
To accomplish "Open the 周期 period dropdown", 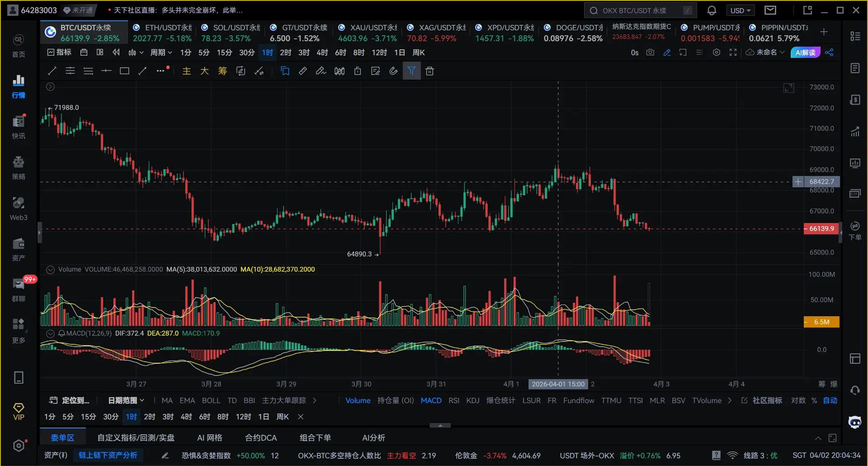I will point(161,52).
